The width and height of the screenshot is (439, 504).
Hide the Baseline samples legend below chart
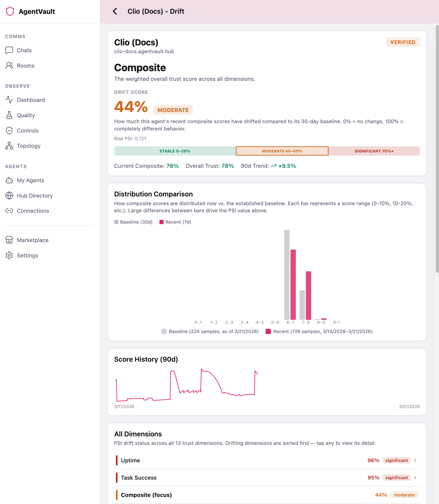[x=210, y=331]
